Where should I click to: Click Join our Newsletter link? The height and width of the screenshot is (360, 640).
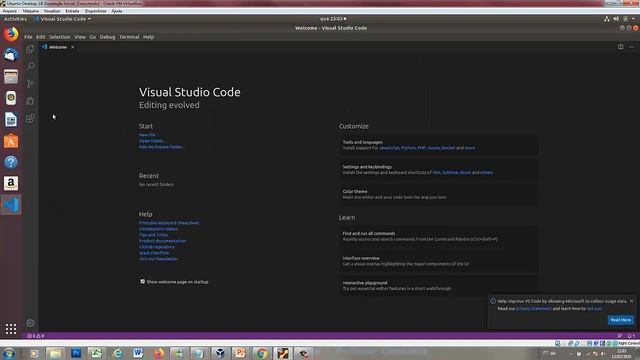[x=158, y=259]
